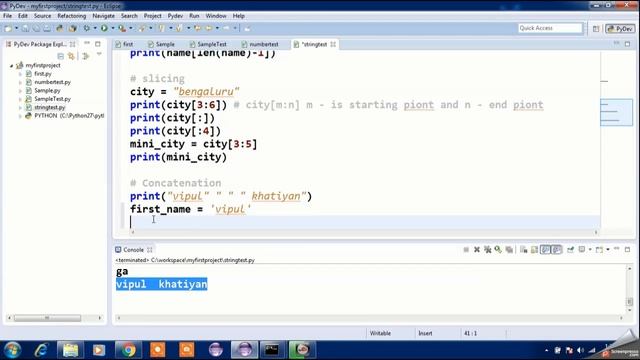Screen dimensions: 640x360
Task: Open the Source menu
Action: (x=42, y=16)
